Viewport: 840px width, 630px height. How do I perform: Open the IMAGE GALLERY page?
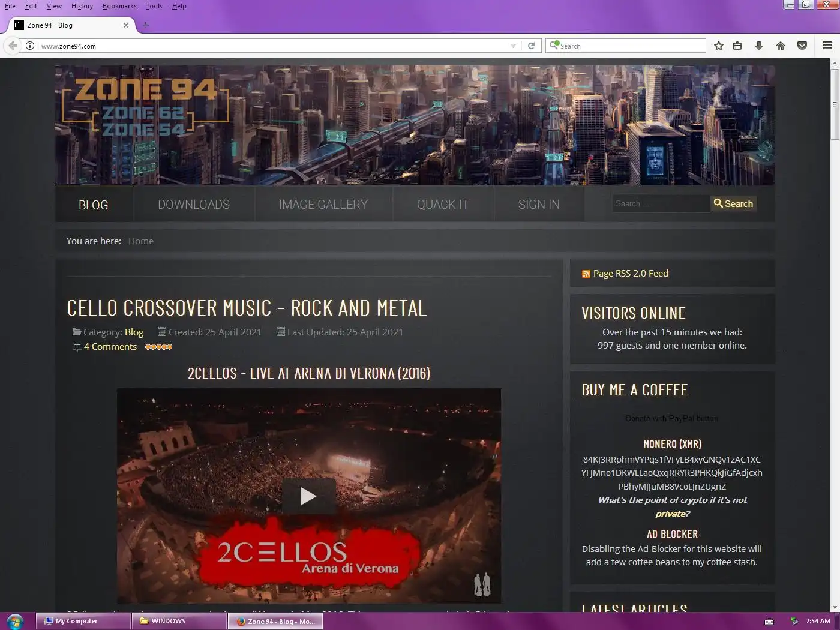[x=323, y=205]
